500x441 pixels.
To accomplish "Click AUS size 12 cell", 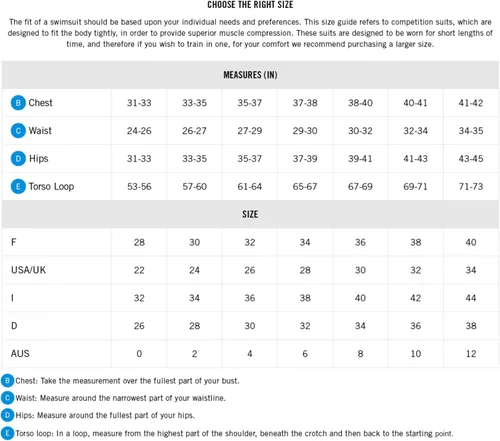I will 471,354.
